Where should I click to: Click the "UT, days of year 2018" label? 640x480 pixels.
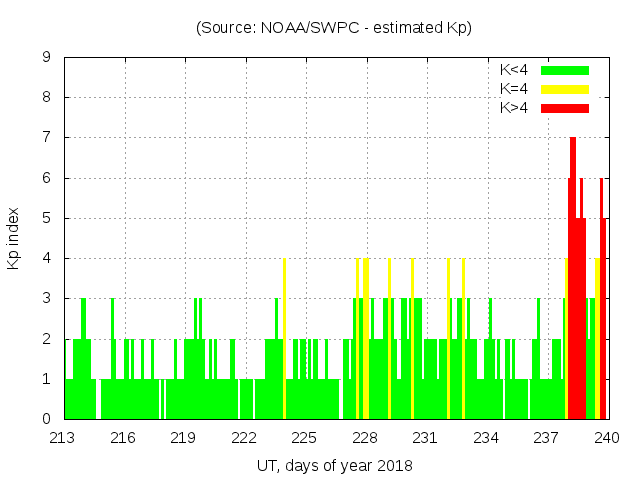334,465
